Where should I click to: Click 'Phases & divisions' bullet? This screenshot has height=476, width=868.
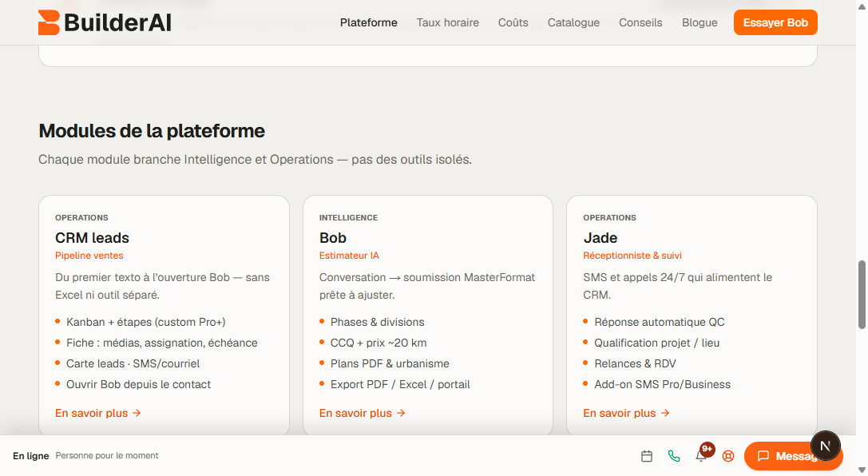click(377, 322)
